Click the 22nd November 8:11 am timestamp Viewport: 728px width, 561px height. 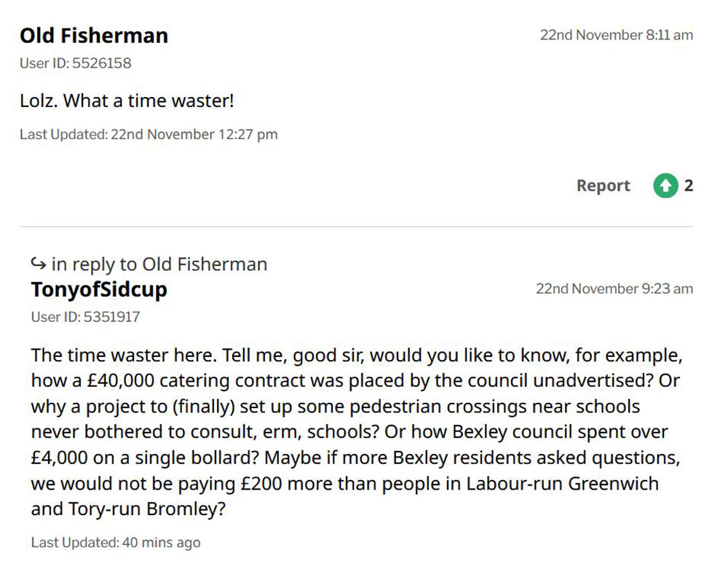pyautogui.click(x=616, y=35)
